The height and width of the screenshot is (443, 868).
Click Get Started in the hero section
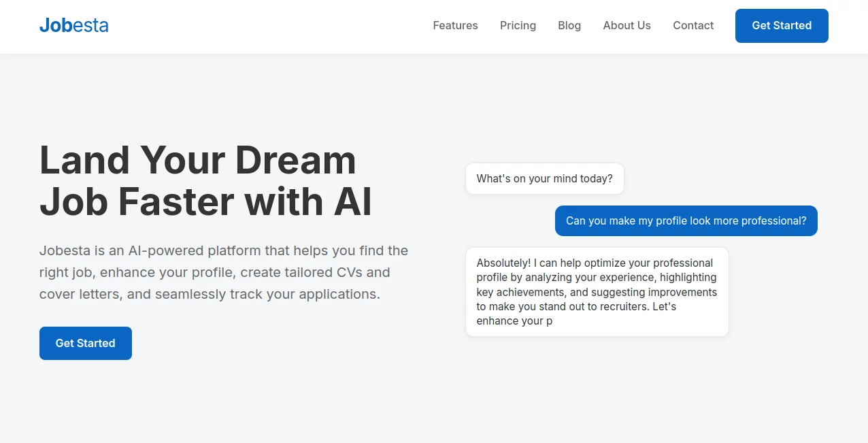[85, 343]
